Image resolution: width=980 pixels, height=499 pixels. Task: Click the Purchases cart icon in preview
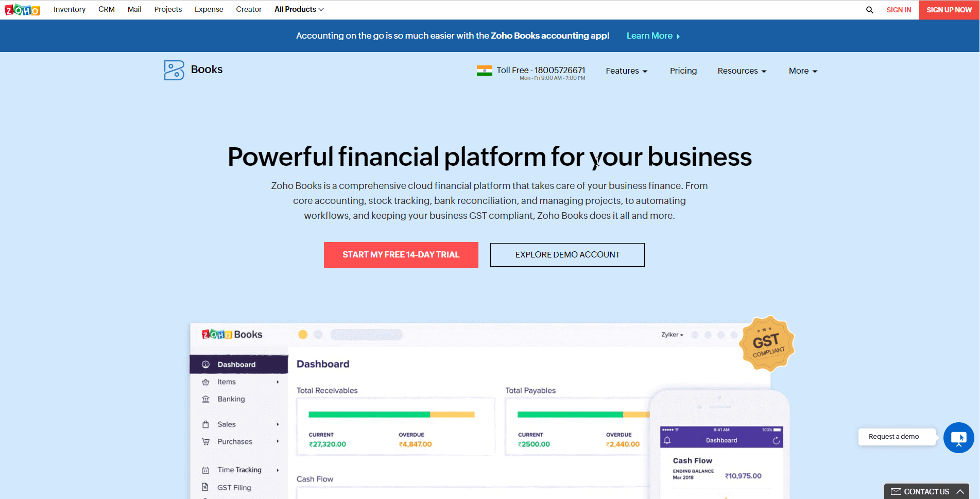pyautogui.click(x=205, y=441)
